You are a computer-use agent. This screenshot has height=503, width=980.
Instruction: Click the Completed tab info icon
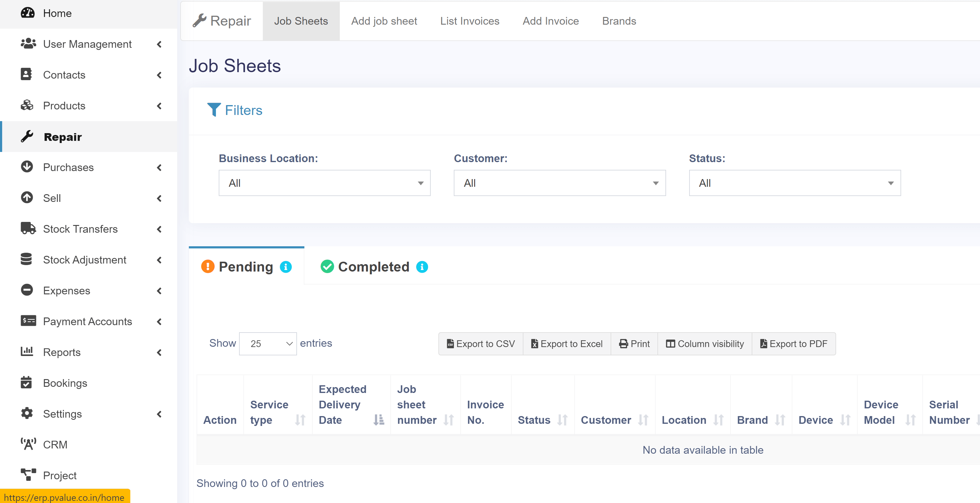422,267
